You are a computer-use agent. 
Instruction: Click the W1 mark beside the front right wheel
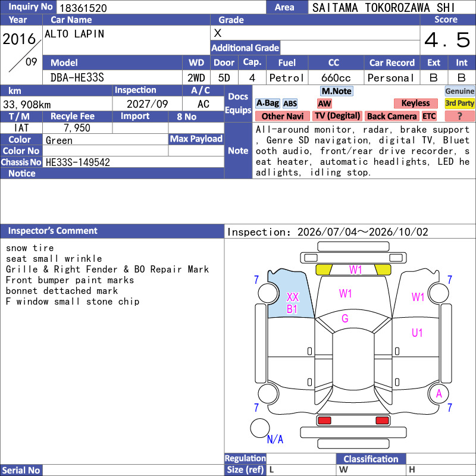418,297
